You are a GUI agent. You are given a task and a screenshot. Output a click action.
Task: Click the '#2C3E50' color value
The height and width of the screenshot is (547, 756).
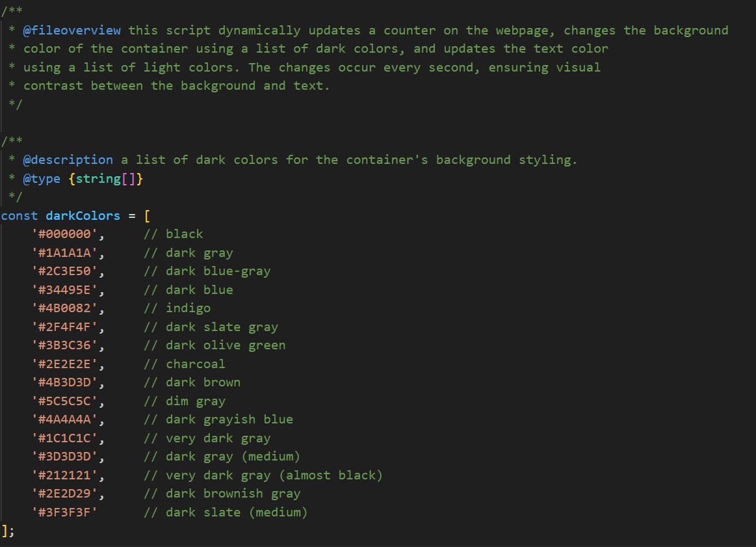(64, 271)
